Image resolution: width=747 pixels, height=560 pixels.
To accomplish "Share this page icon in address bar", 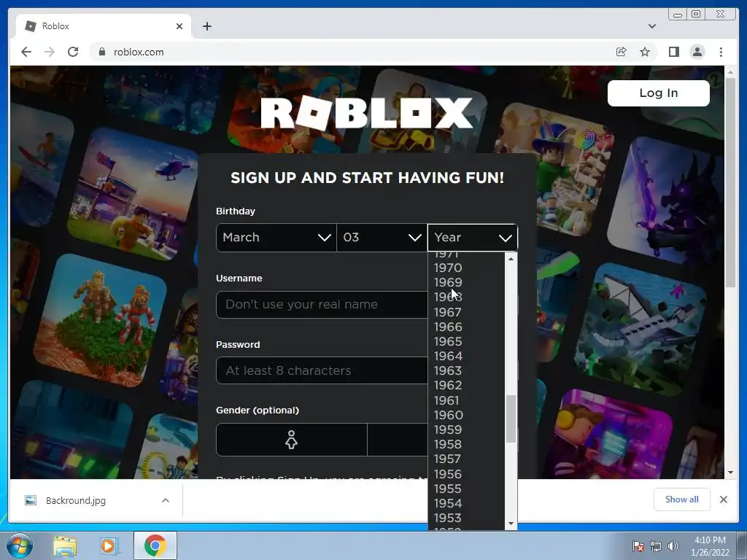I will click(x=621, y=52).
